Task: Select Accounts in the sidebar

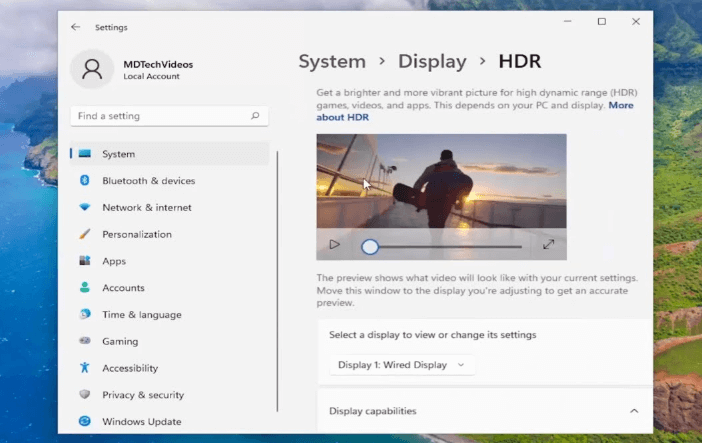Action: point(123,288)
